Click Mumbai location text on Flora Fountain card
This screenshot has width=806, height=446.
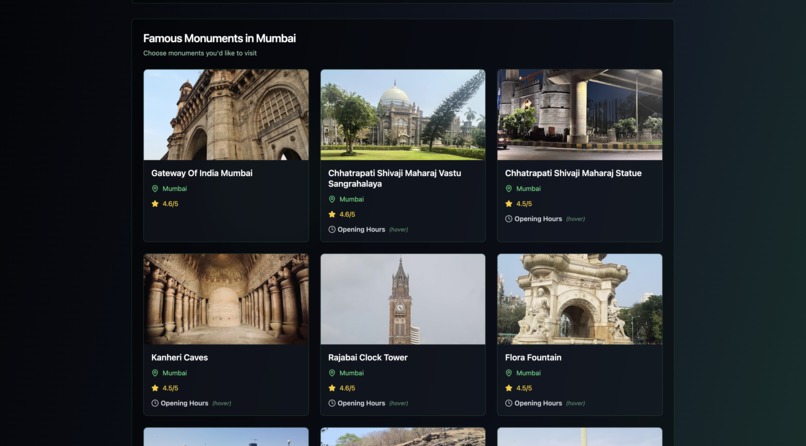pos(528,373)
